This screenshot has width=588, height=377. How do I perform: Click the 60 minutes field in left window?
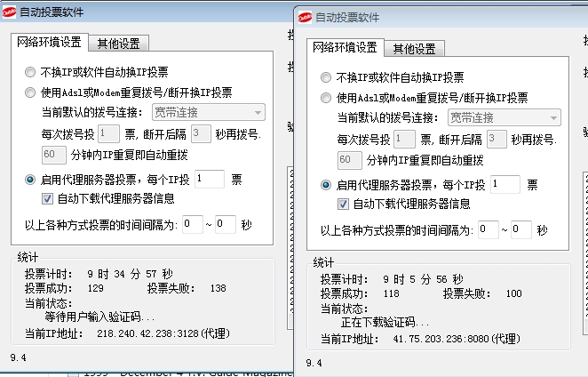[54, 155]
